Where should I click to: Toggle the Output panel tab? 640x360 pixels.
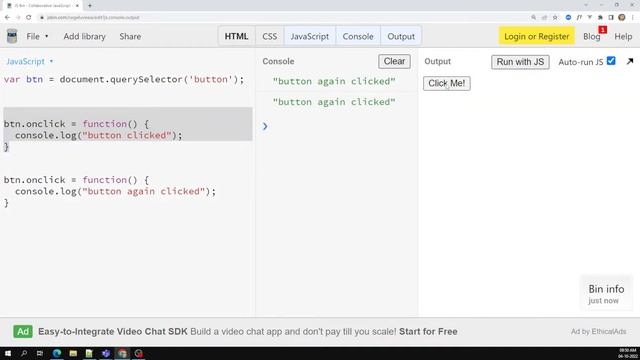click(x=401, y=36)
